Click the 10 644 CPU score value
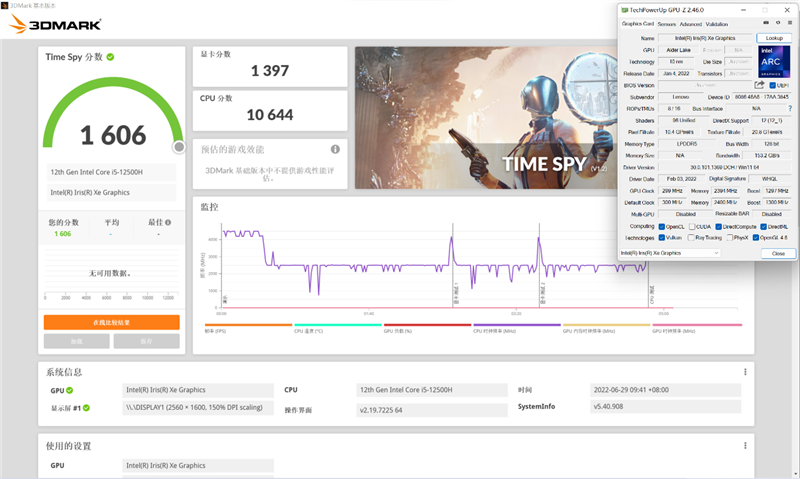 (270, 115)
